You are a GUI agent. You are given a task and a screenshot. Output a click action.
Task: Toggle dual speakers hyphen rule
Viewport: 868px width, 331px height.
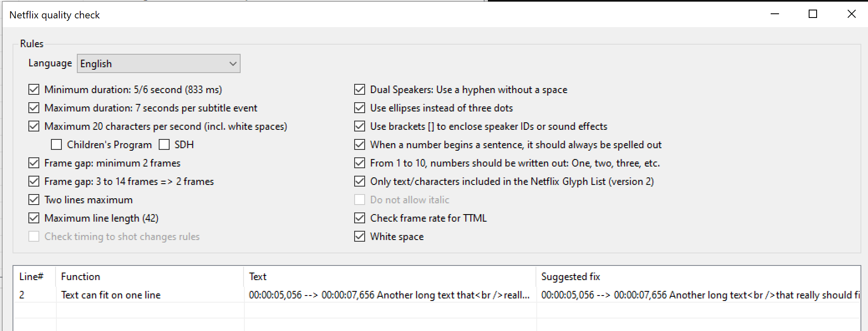coord(360,89)
